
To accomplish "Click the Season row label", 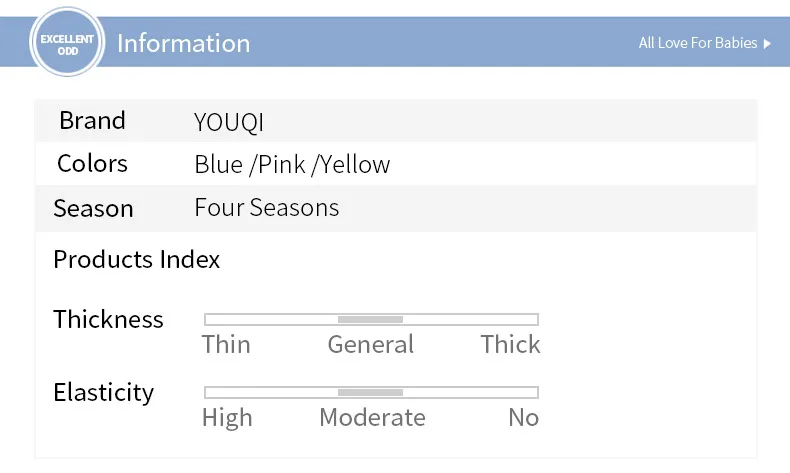I will pos(93,208).
